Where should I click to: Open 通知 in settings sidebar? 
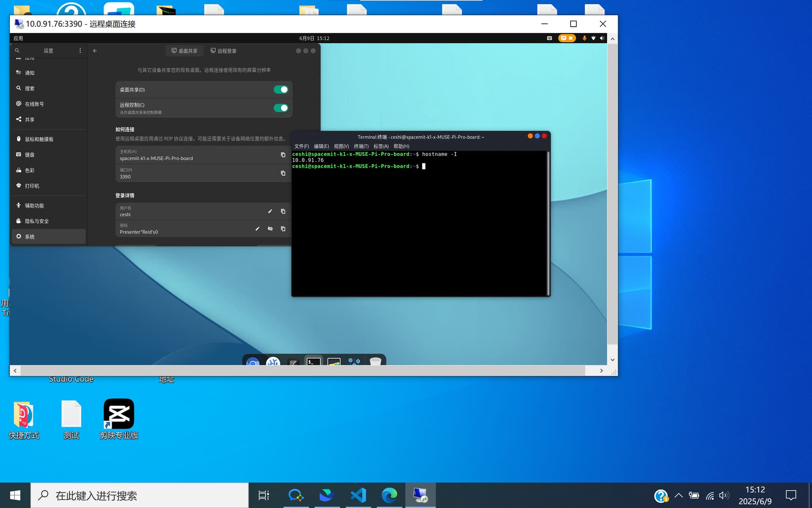[49, 73]
